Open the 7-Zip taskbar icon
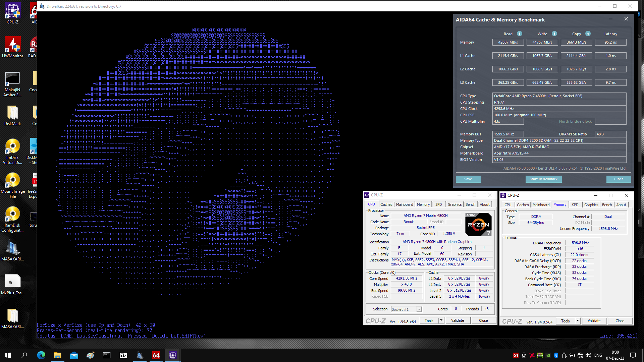The width and height of the screenshot is (644, 362). point(123,355)
